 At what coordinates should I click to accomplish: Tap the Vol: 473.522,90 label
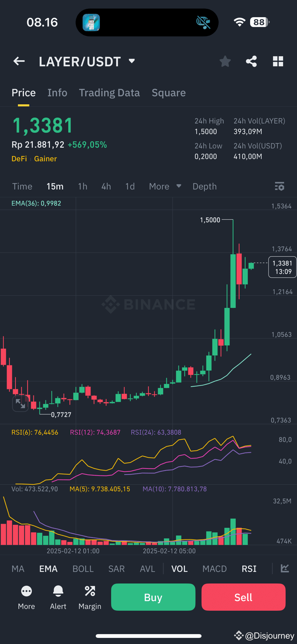[34, 489]
